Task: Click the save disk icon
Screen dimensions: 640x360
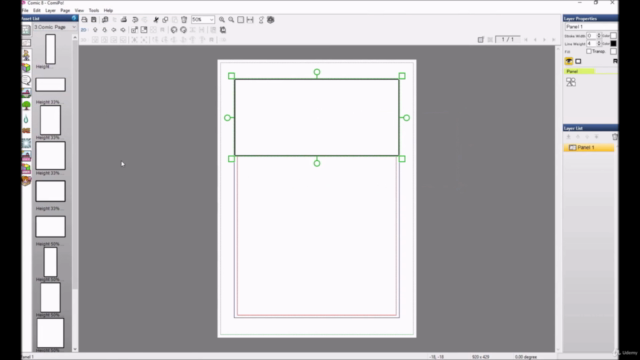Action: pos(93,20)
